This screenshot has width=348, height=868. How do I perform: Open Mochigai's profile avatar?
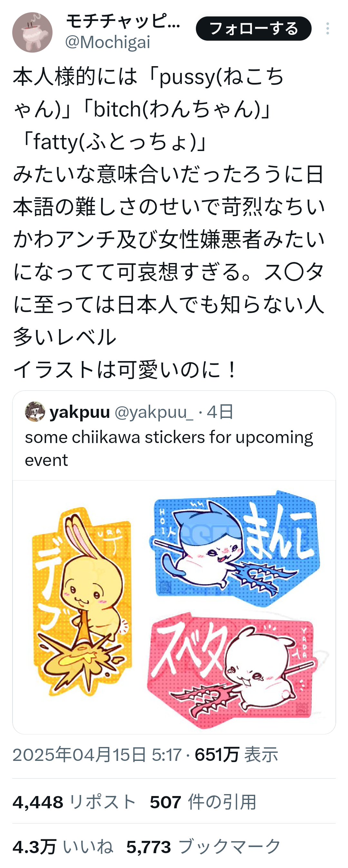coord(32,32)
